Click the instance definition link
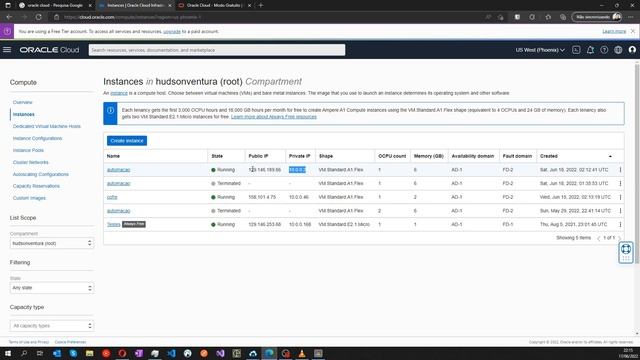 119,93
